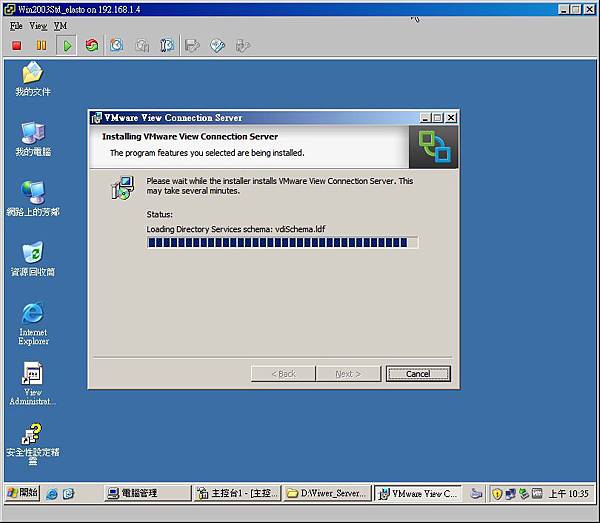Launch Internet Explorer from quick launch
Viewport: 600px width, 523px height.
pos(52,494)
